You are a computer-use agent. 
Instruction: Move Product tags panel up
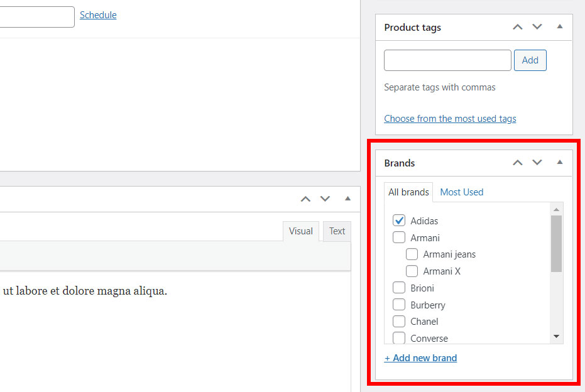click(517, 27)
